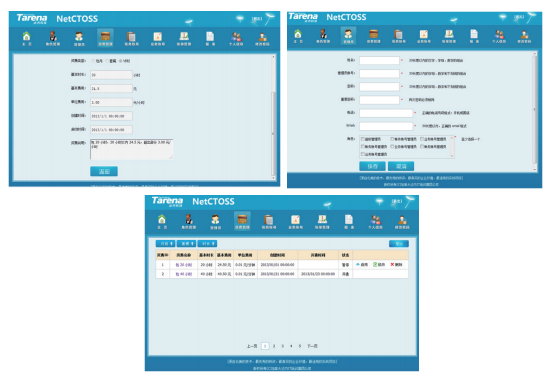
Task: Select the role management suited-man icon above the admin form
Action: 323,34
